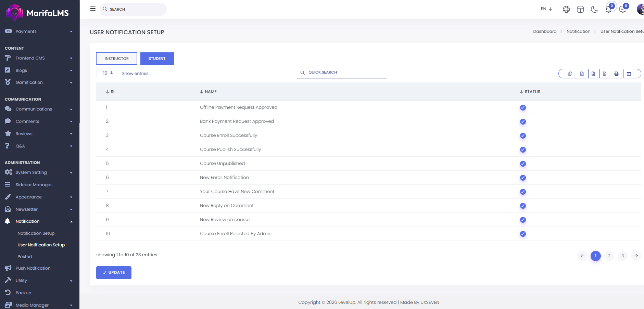This screenshot has width=644, height=309.
Task: Click the Quick Search input field
Action: [x=346, y=73]
